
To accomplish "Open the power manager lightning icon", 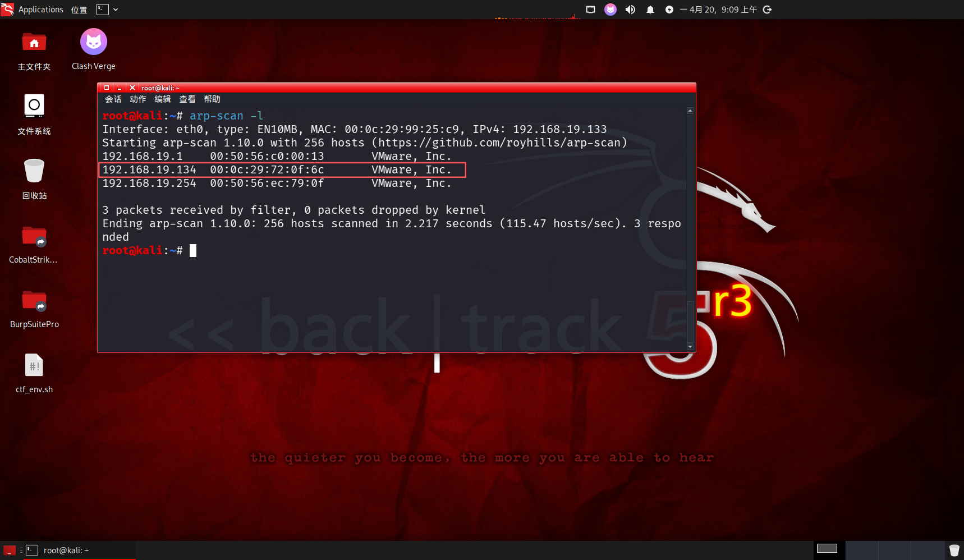I will (669, 10).
